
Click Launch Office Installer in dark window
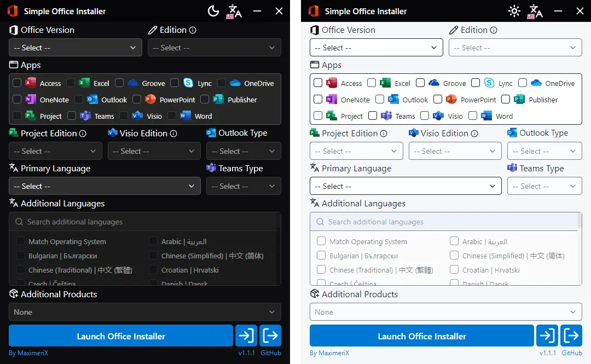click(x=121, y=336)
